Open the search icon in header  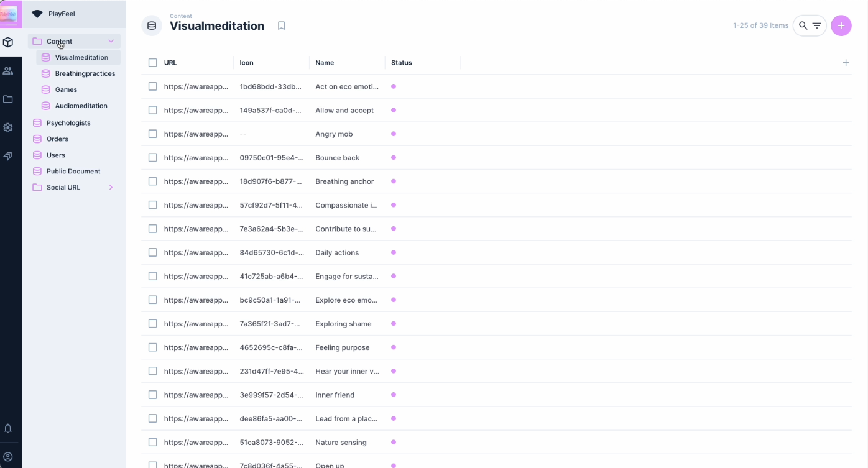click(803, 25)
